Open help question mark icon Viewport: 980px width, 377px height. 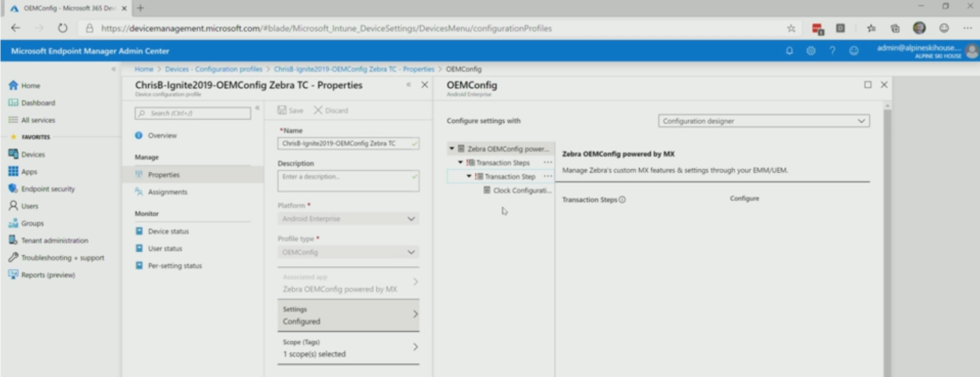[832, 51]
